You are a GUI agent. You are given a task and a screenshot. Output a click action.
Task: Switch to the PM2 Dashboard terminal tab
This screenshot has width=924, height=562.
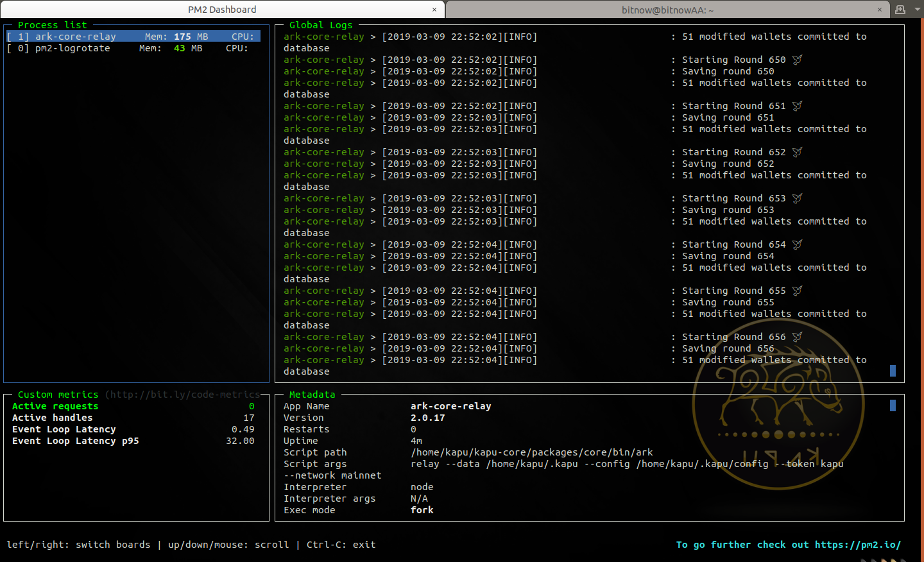coord(222,9)
